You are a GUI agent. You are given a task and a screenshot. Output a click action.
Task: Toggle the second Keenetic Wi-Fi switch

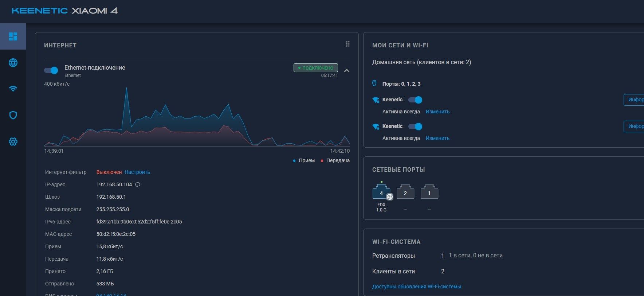coord(415,126)
